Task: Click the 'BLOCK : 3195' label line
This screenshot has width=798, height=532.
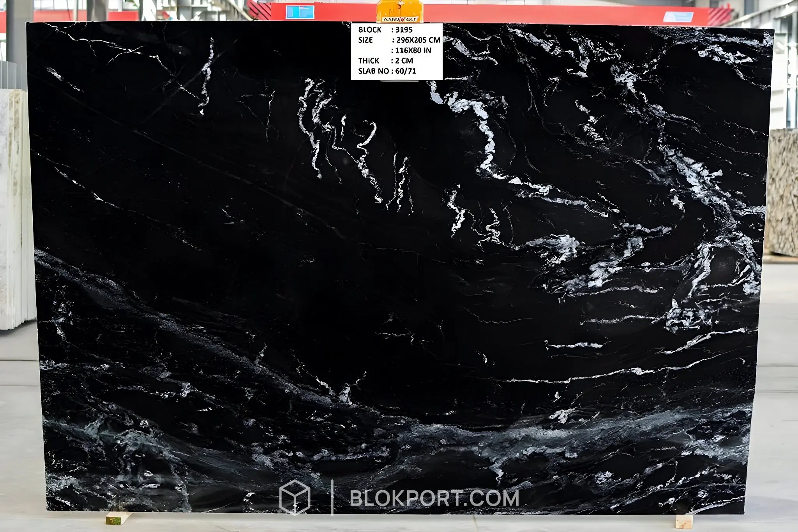Action: [x=385, y=30]
